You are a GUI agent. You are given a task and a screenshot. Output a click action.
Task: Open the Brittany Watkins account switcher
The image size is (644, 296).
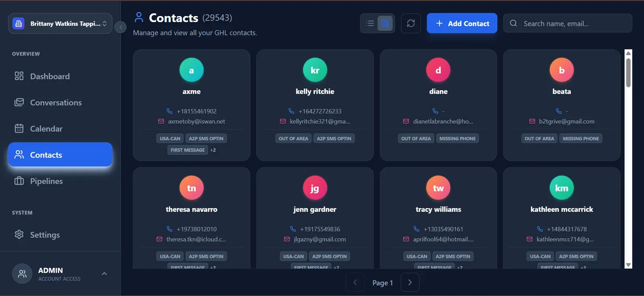coord(60,23)
